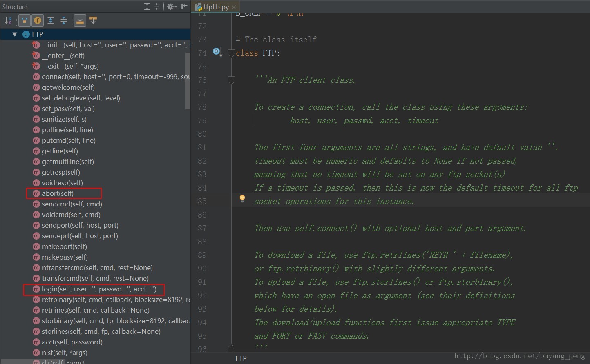The width and height of the screenshot is (590, 364).
Task: Open the Structure panel gear settings menu
Action: [x=171, y=7]
